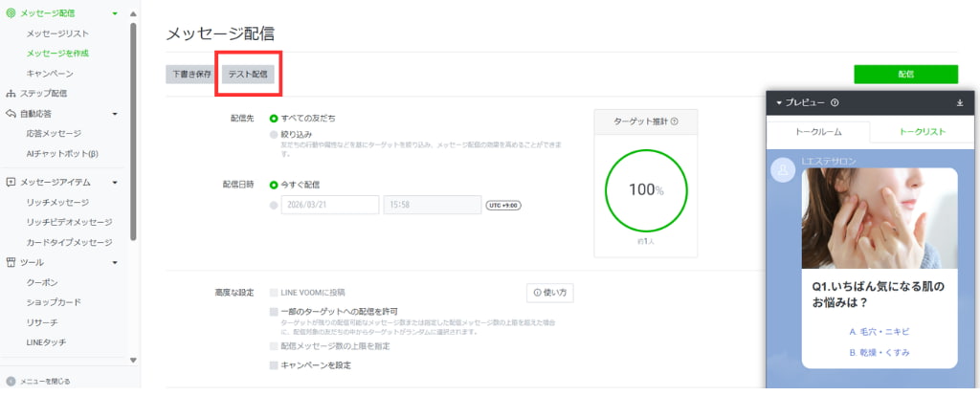The image size is (980, 396).
Task: Click the UTC +9:00 timezone badge
Action: coord(503,205)
